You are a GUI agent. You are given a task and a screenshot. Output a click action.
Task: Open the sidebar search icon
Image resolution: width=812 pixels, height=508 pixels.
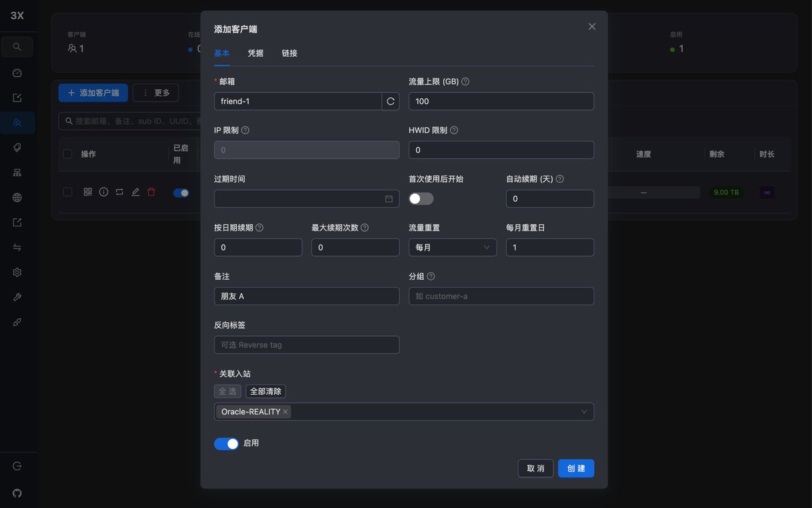click(17, 47)
